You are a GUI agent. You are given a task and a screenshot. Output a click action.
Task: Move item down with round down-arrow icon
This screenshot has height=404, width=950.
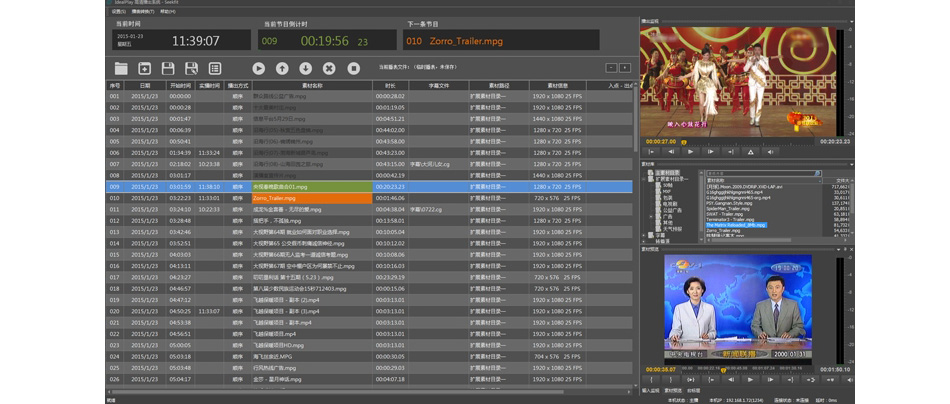[306, 68]
